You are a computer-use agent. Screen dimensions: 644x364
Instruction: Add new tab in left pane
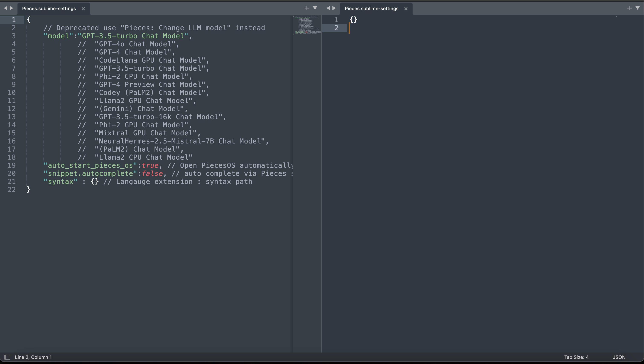click(x=306, y=8)
